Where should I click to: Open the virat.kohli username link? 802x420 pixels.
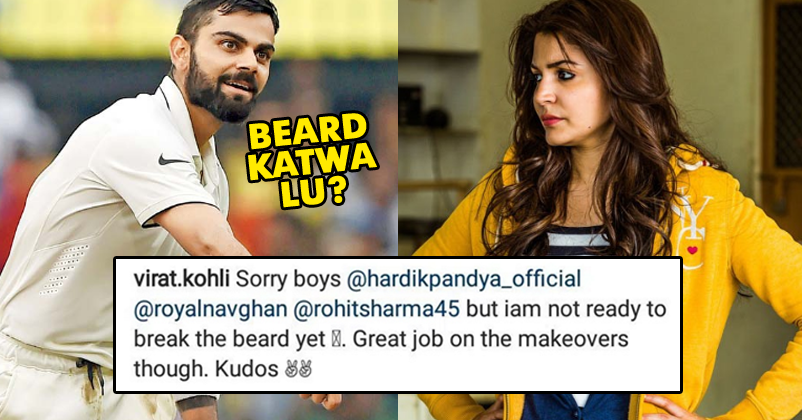(x=182, y=280)
